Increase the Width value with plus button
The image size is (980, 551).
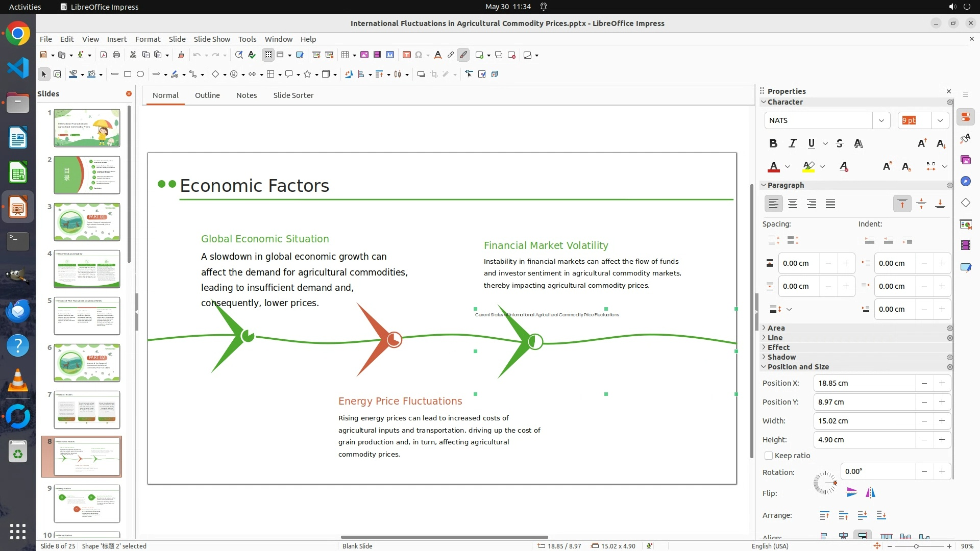(942, 421)
